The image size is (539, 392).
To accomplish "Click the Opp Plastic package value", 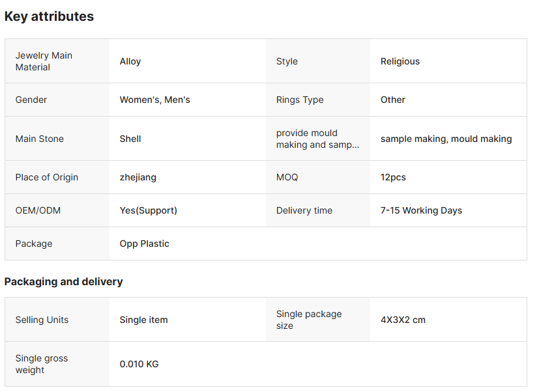I will coord(144,244).
